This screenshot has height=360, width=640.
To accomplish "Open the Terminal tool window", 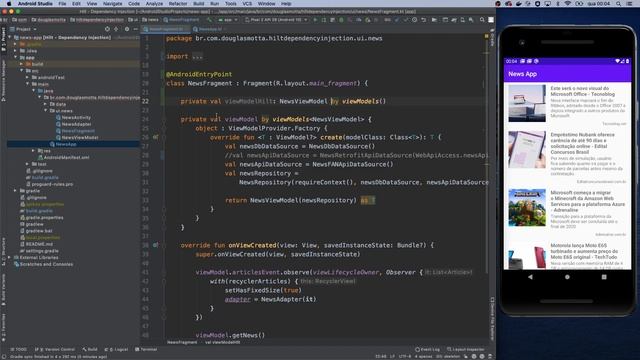I will (146, 349).
